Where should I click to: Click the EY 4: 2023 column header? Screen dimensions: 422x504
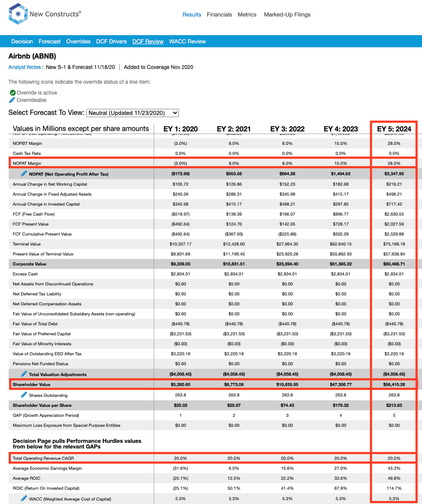pos(341,129)
